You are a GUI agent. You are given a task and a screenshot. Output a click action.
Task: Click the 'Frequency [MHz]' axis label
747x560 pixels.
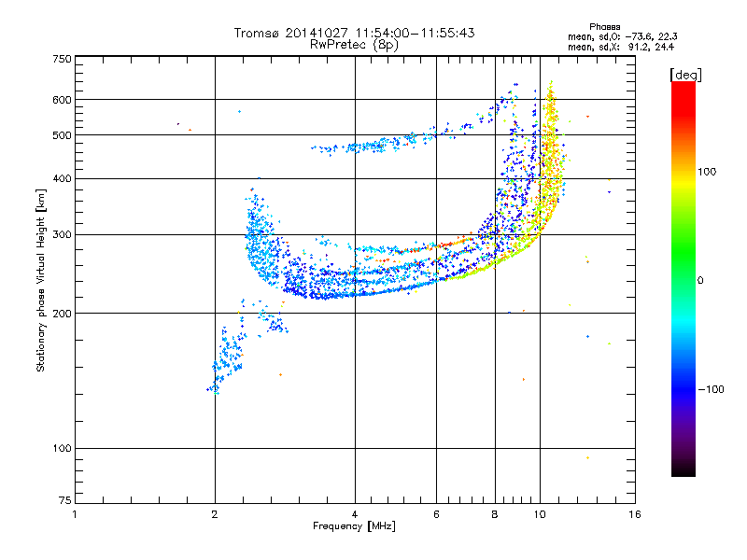[x=354, y=526]
